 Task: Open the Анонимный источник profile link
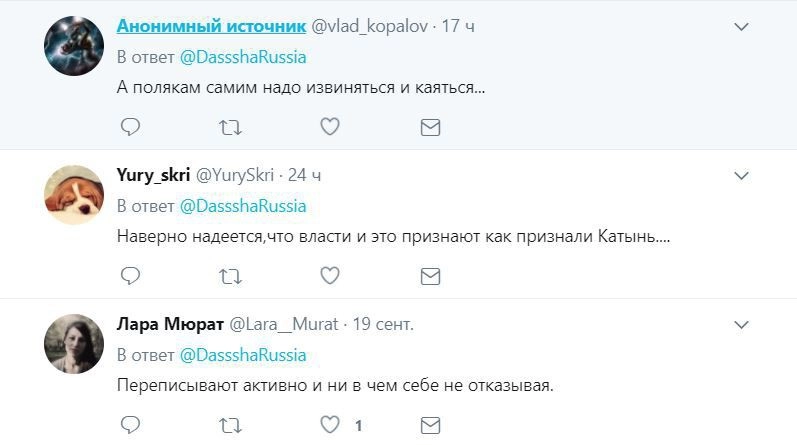click(196, 26)
